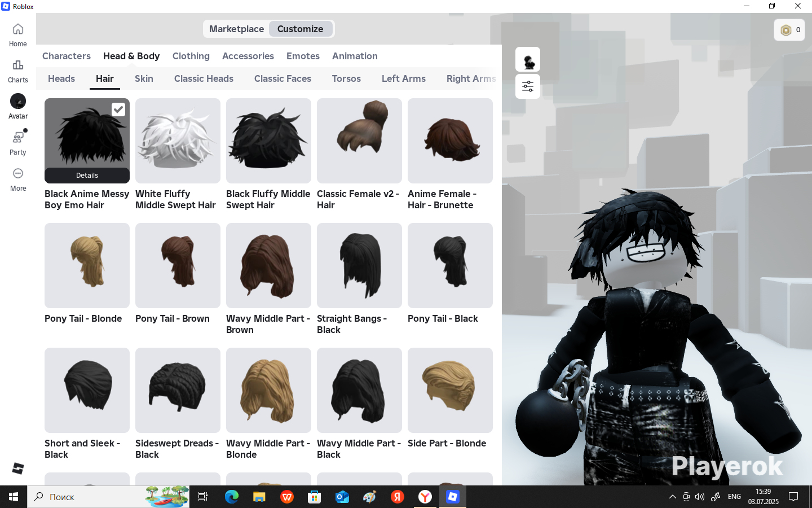The width and height of the screenshot is (812, 508).
Task: Equip White Fluffy Middle Swept Hair
Action: pyautogui.click(x=178, y=141)
